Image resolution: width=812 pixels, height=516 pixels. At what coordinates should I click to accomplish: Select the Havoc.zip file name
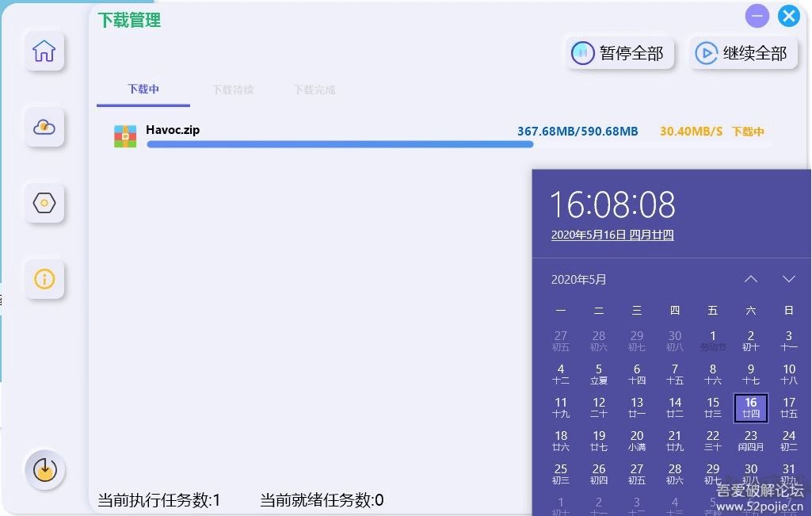click(173, 129)
